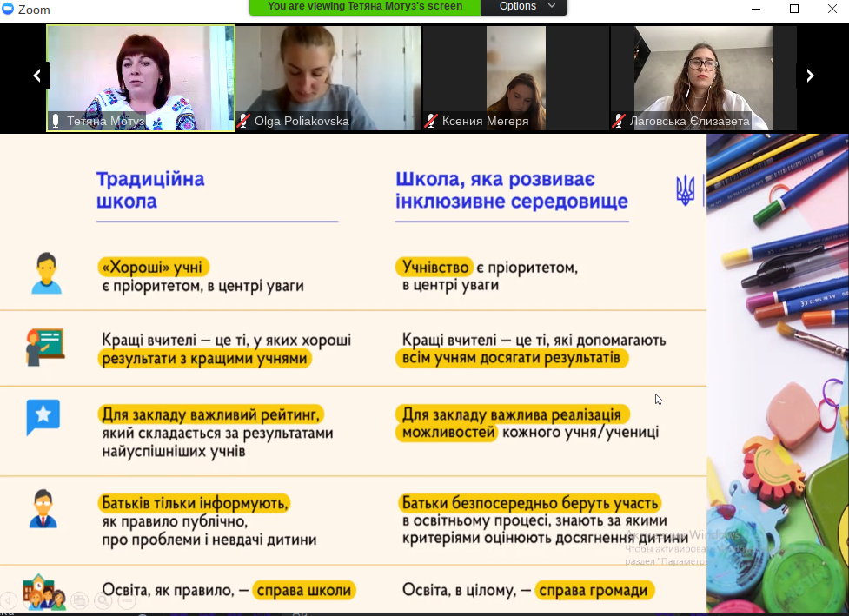The image size is (849, 616).
Task: Open the slideshow see-all-slides control
Action: pos(80,599)
